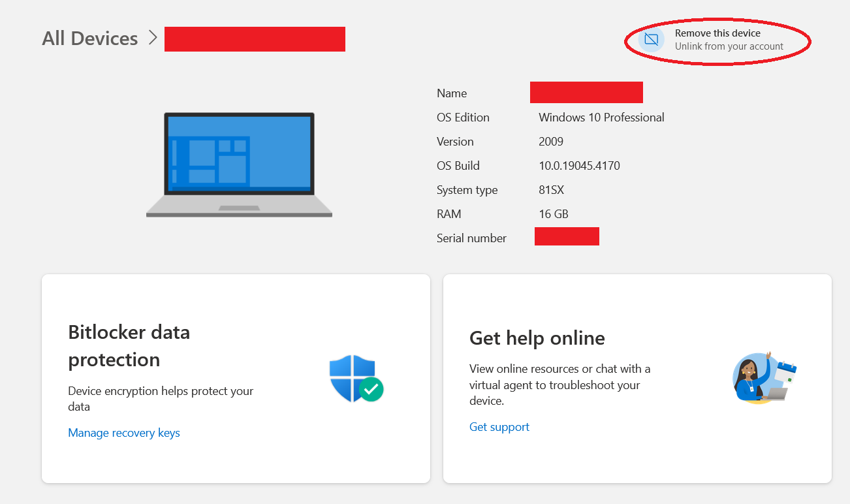Click the BitLocker shield checkmark icon
Screen dimensions: 850x504
356,379
